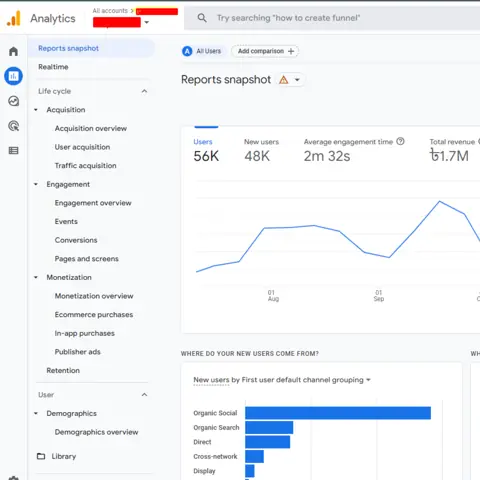Click the Direct channel bar
Image resolution: width=480 pixels, height=480 pixels.
[x=268, y=442]
